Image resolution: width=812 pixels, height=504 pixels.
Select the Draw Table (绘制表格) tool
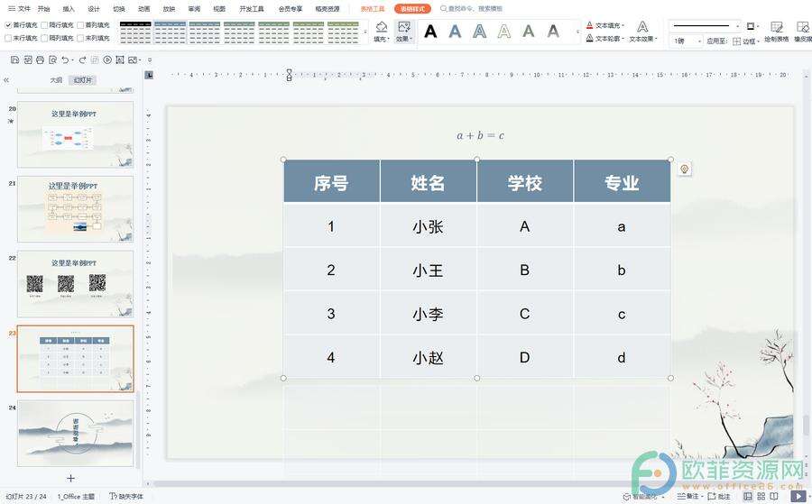pyautogui.click(x=776, y=32)
